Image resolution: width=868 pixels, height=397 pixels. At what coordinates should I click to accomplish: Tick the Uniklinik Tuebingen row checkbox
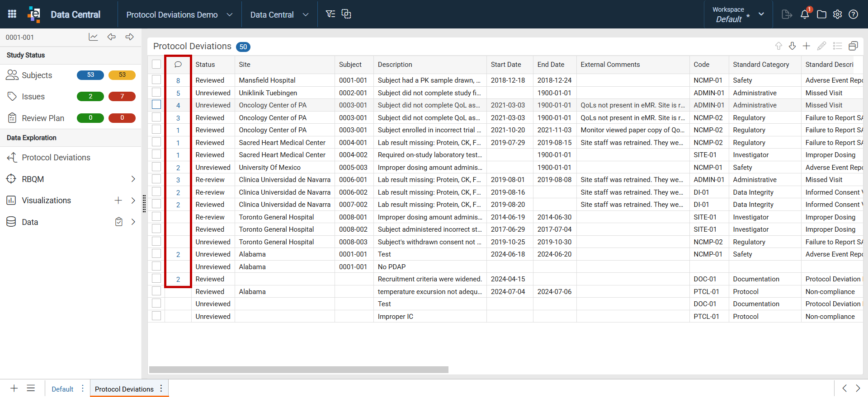coord(156,93)
